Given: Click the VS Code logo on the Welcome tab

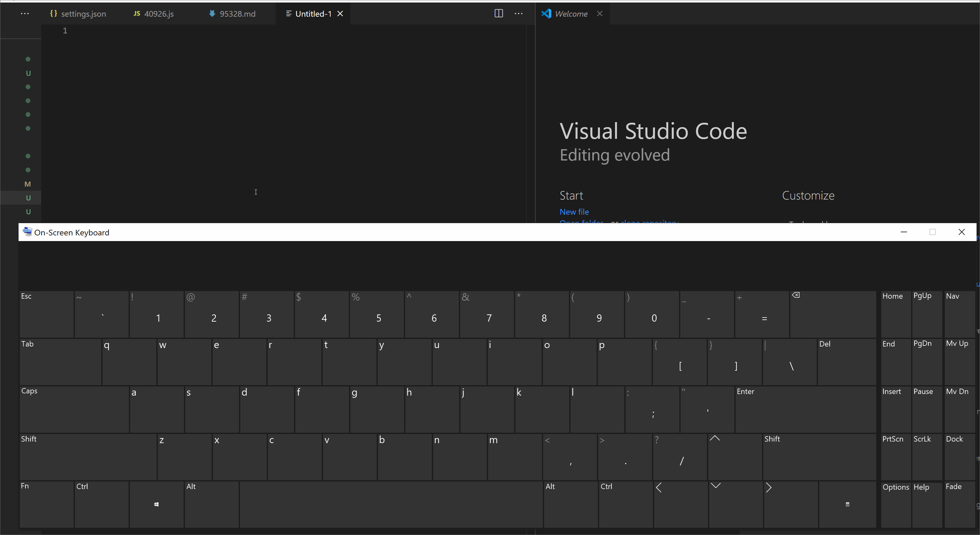Looking at the screenshot, I should [x=546, y=14].
